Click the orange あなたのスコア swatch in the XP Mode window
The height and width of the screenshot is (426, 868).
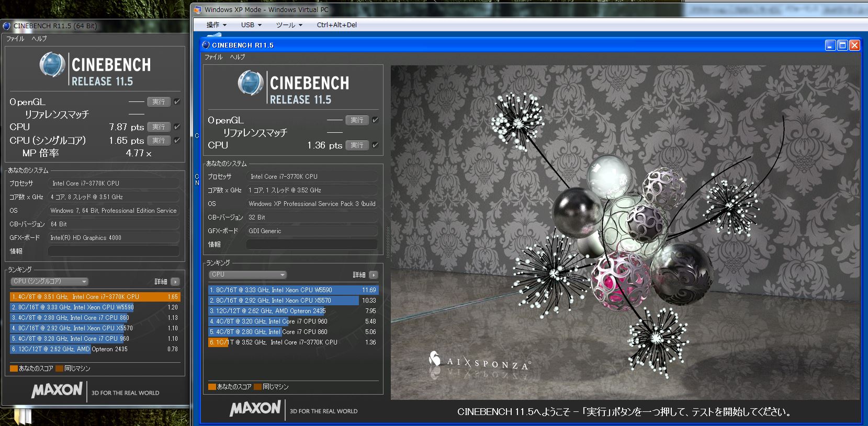coord(212,387)
